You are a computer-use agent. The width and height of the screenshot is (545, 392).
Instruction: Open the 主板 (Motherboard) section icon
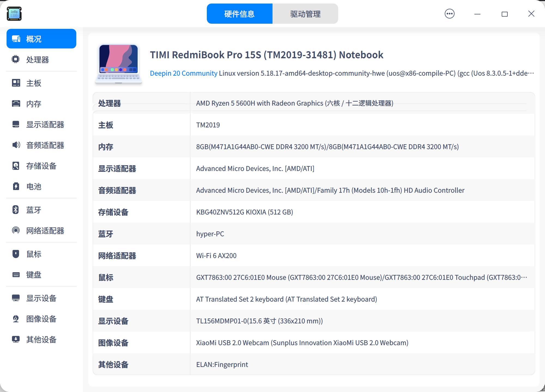[x=16, y=83]
